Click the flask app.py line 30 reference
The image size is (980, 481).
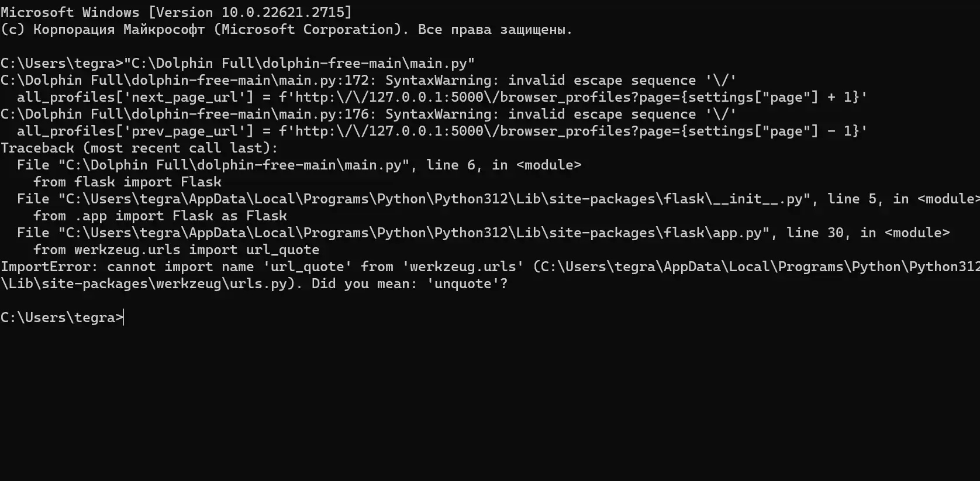tap(484, 233)
